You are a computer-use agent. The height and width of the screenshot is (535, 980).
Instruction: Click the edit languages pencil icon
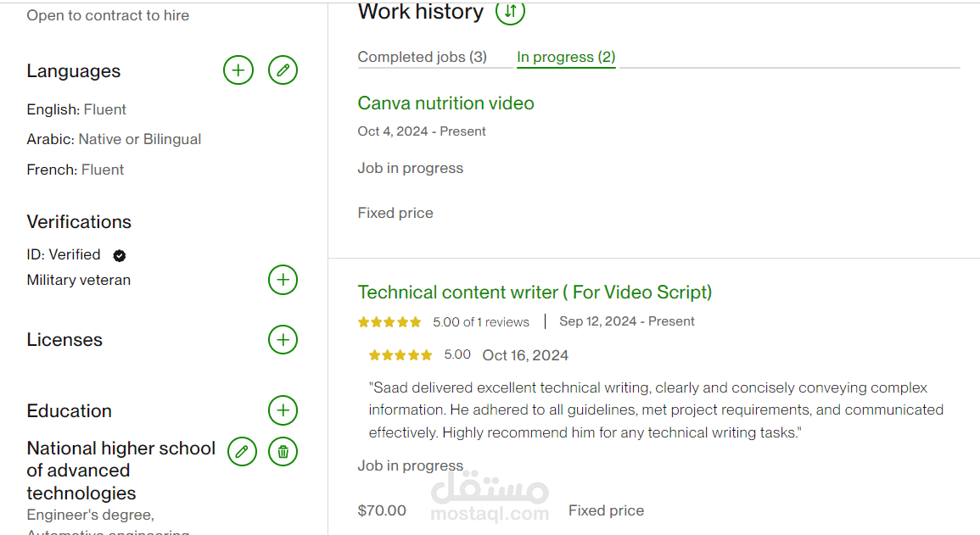pyautogui.click(x=283, y=70)
